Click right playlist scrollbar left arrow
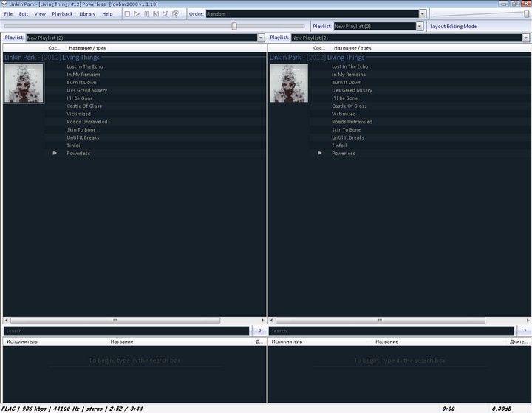Image resolution: width=532 pixels, height=413 pixels. tap(271, 320)
